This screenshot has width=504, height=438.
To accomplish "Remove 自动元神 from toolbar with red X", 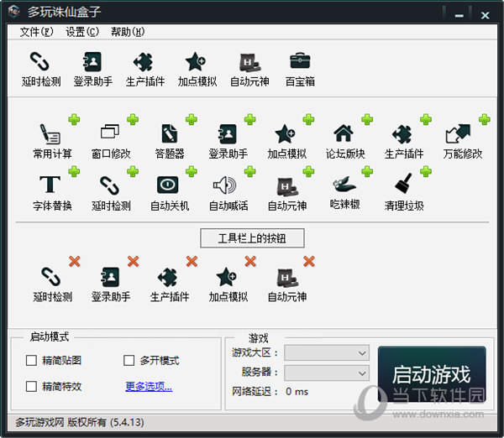I will point(309,262).
